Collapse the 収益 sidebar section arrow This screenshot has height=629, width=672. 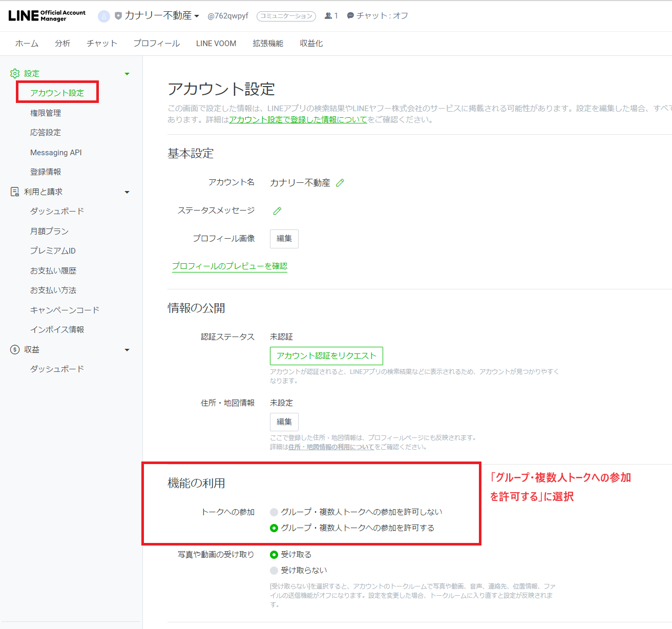(127, 350)
